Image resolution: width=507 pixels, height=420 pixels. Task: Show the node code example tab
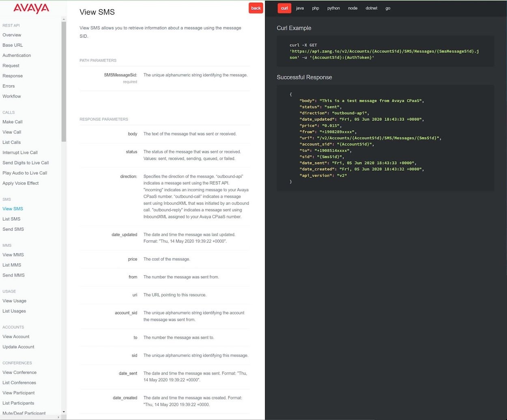352,8
